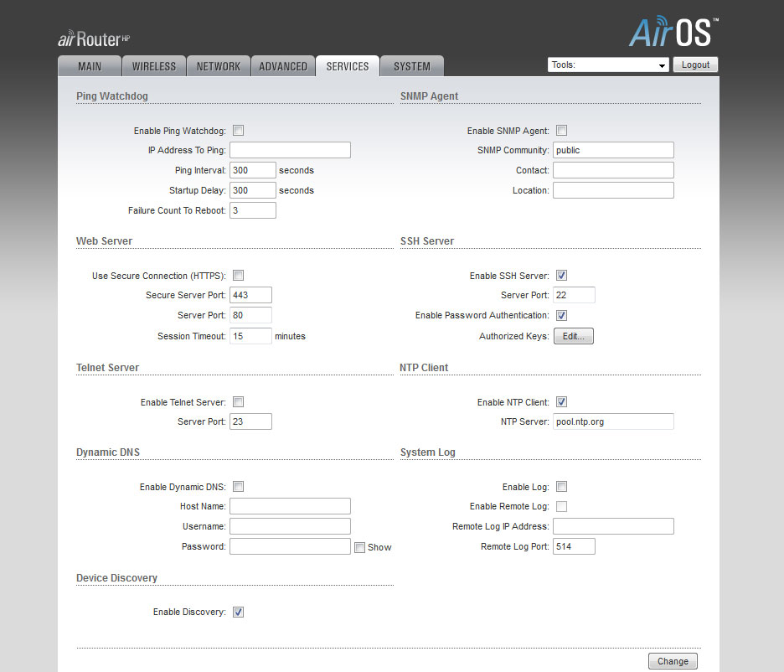Enable Dynamic DNS
This screenshot has height=672, width=784.
pyautogui.click(x=238, y=486)
